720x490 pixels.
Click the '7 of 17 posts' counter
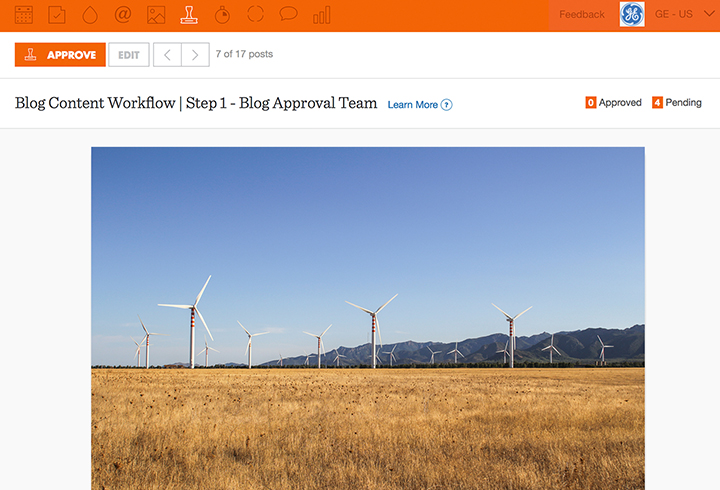coord(244,54)
